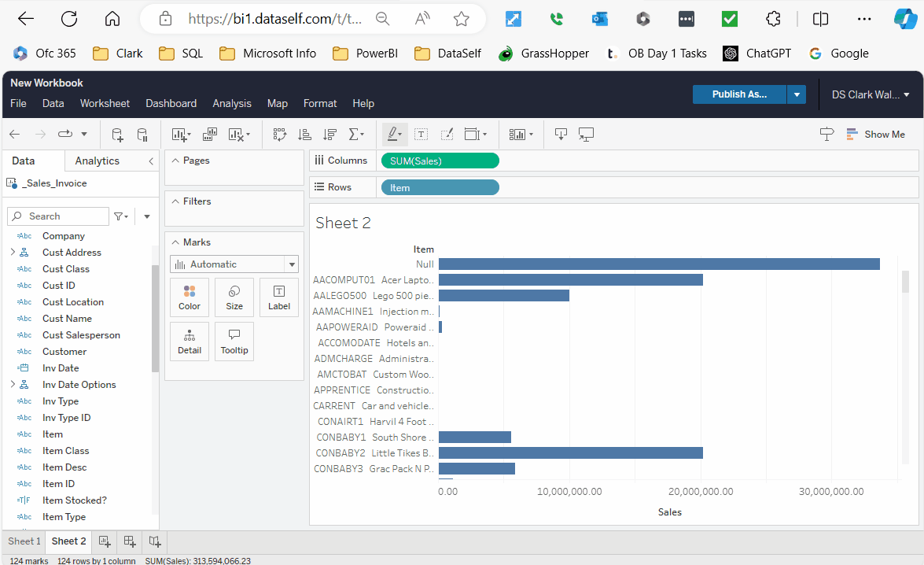Sort bars ascending using toolbar icon
The image size is (924, 565).
305,135
